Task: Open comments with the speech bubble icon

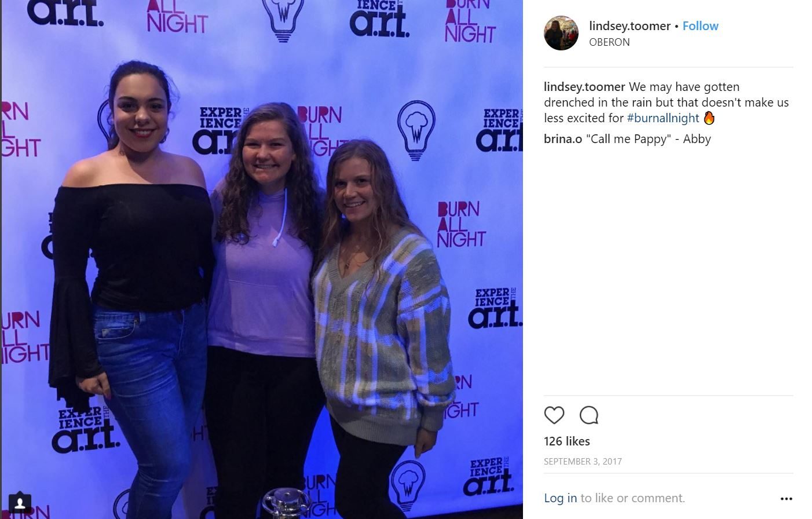Action: point(589,415)
